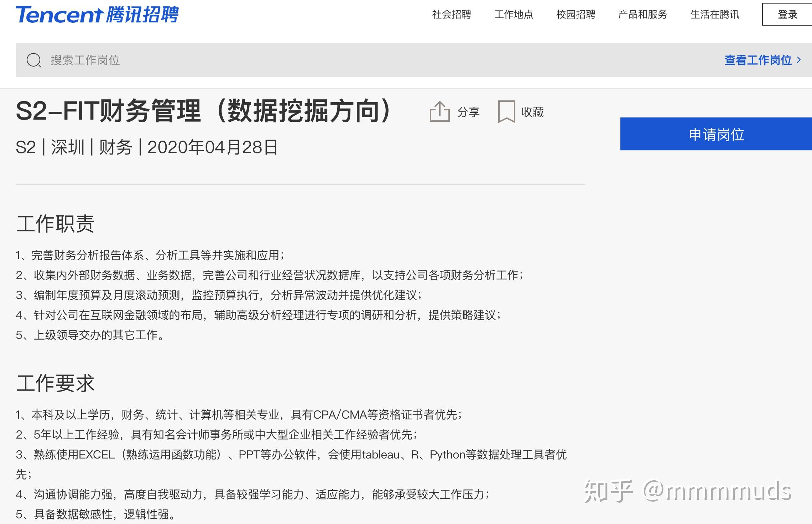
Task: Click the chevron next to 查看工作岗位
Action: click(x=799, y=60)
